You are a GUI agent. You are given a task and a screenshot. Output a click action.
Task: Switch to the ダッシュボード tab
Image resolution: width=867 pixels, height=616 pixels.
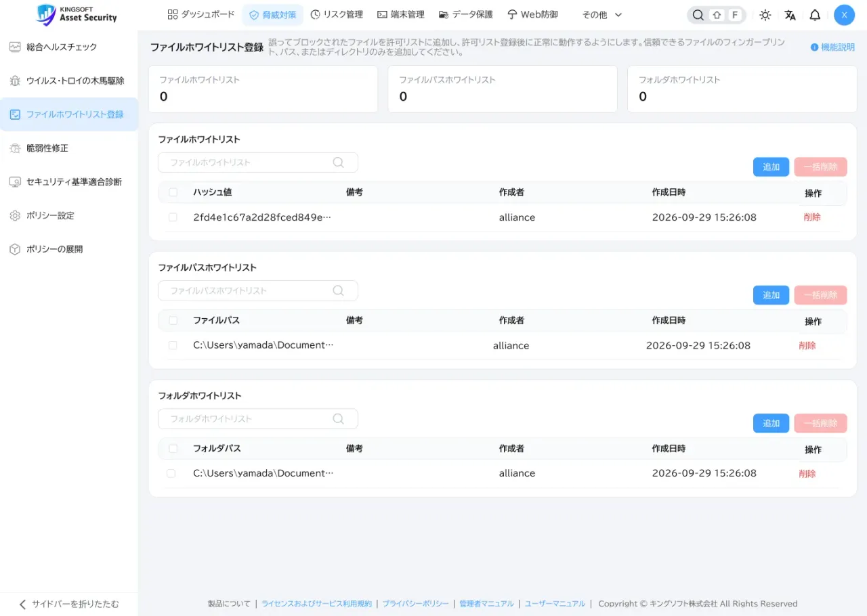[x=201, y=14]
